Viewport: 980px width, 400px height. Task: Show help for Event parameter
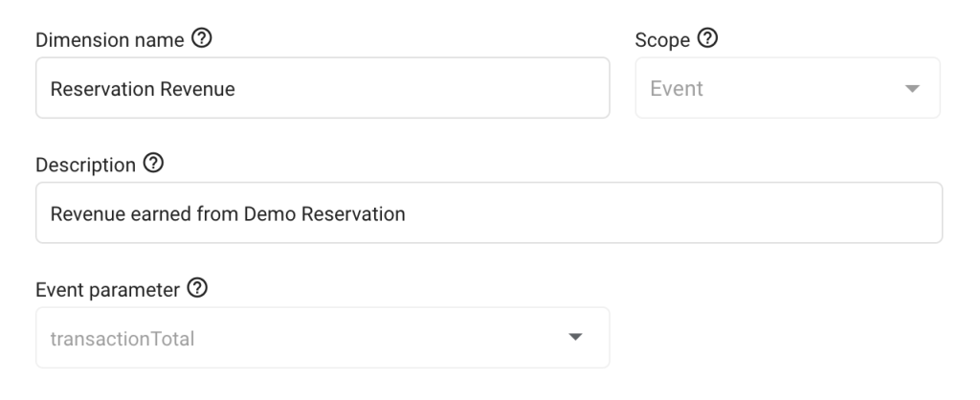199,289
